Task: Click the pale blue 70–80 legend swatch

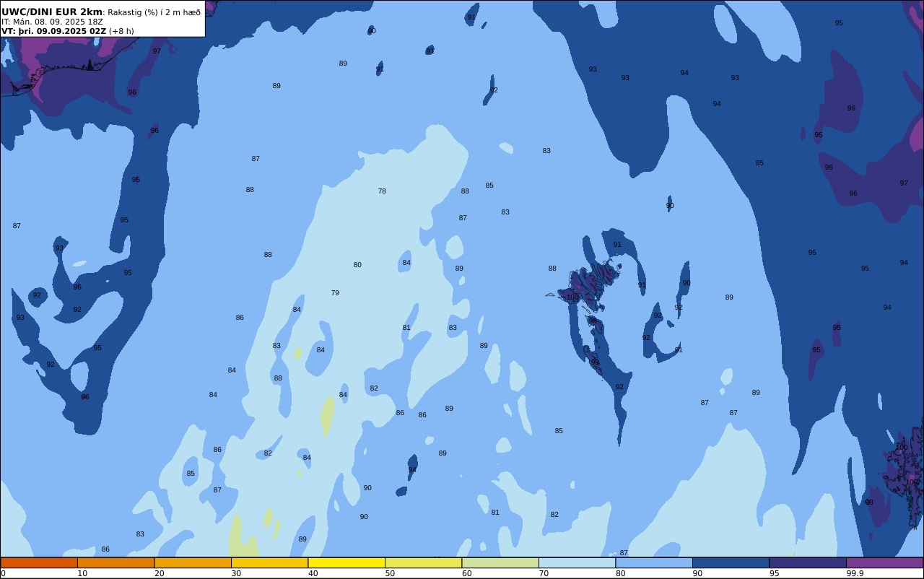Action: [x=577, y=562]
